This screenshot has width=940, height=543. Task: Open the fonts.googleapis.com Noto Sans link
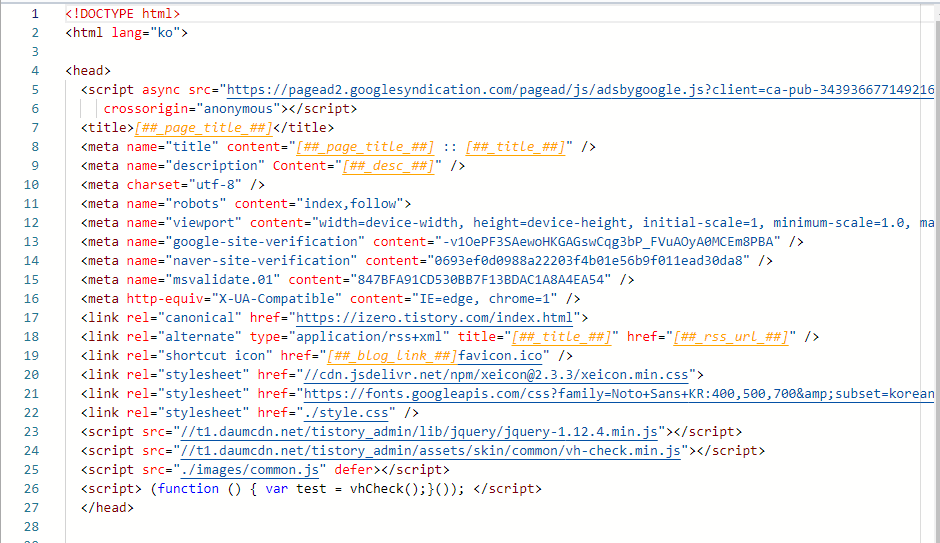[619, 394]
